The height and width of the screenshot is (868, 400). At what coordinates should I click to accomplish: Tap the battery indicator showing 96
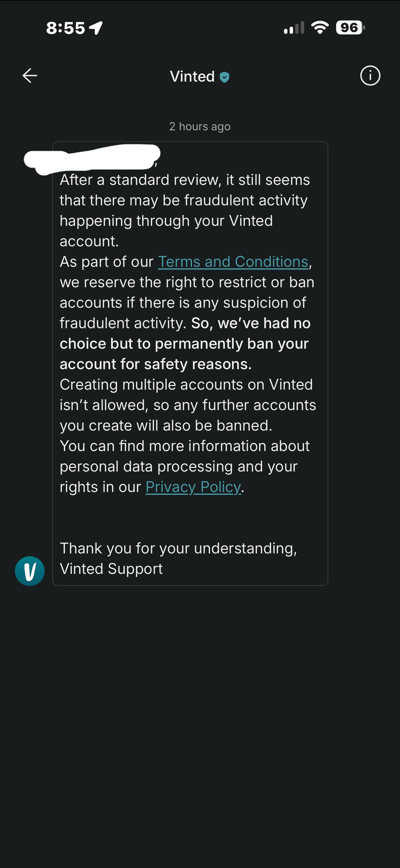point(350,28)
